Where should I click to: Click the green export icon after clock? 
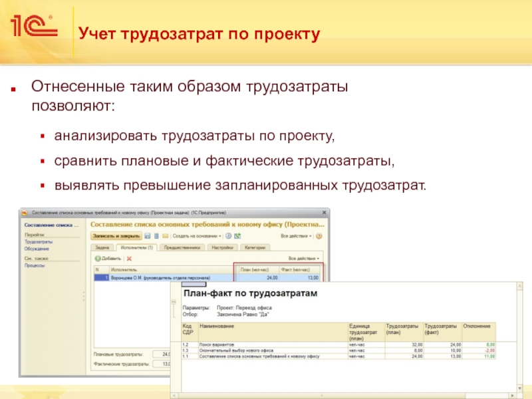pos(237,236)
